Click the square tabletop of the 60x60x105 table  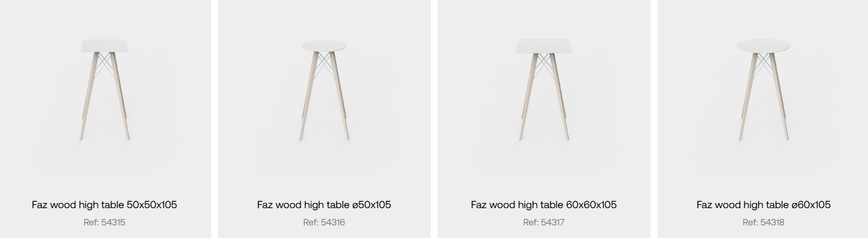[544, 46]
